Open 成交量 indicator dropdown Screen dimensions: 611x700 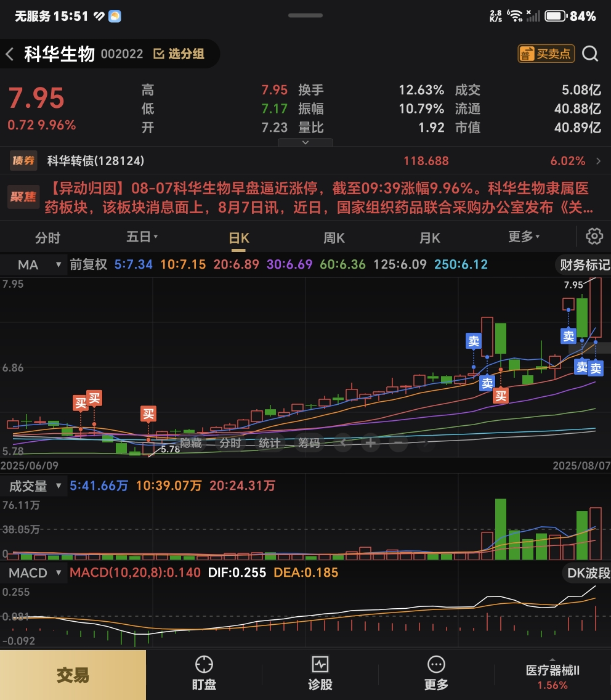click(x=34, y=486)
